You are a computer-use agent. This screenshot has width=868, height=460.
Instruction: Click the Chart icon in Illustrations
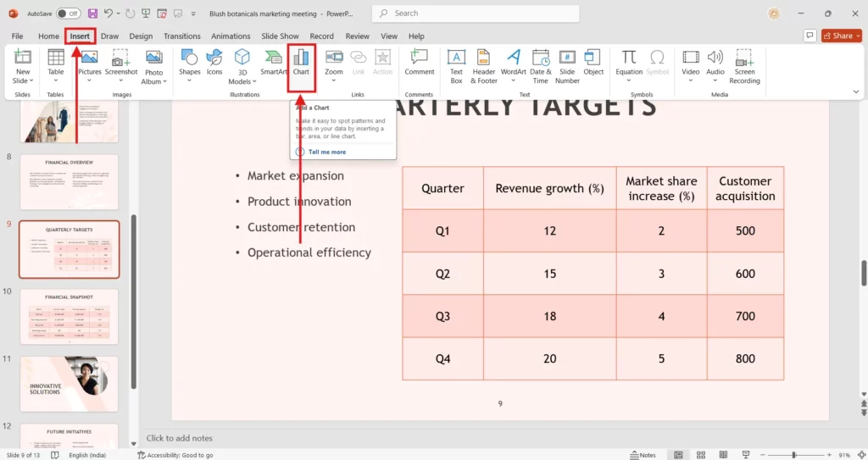301,63
